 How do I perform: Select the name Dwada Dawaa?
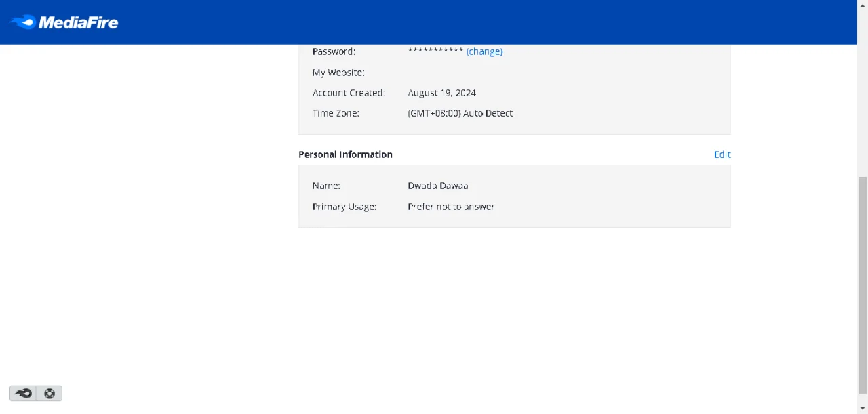coord(437,186)
